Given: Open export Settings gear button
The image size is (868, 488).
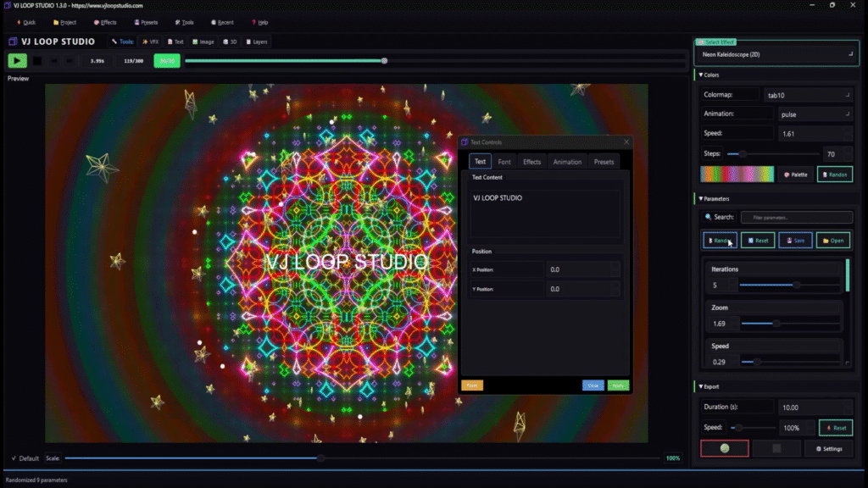Looking at the screenshot, I should (828, 448).
